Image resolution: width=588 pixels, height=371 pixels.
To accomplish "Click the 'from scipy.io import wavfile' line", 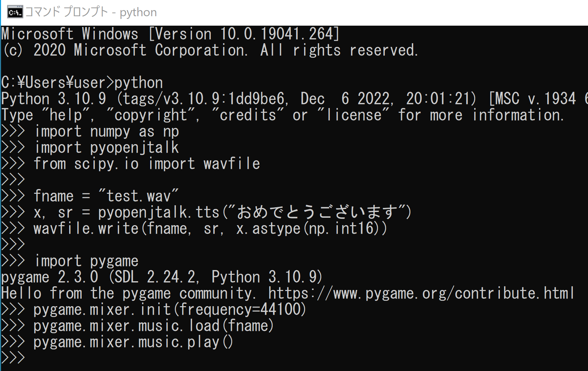I will [x=130, y=164].
